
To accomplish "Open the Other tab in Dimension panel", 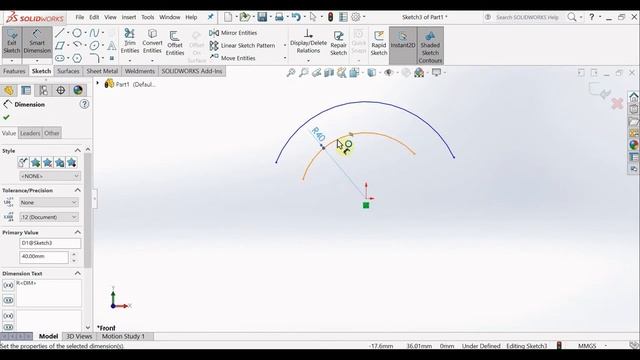I will (x=52, y=133).
